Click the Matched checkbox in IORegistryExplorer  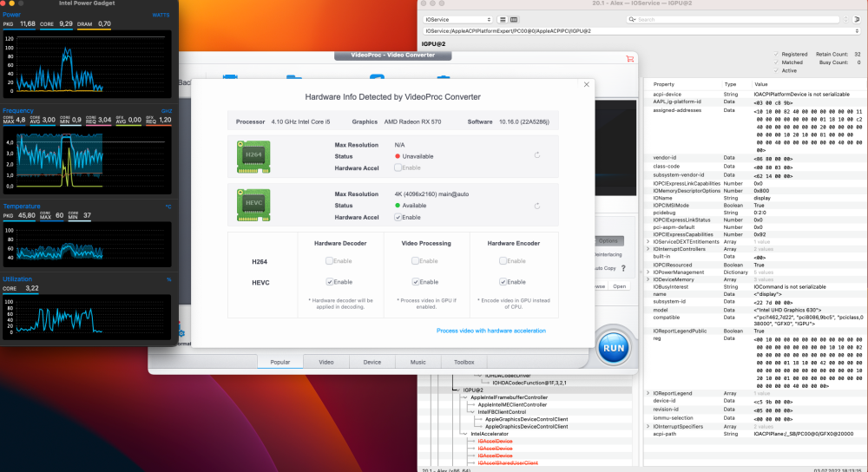point(776,62)
